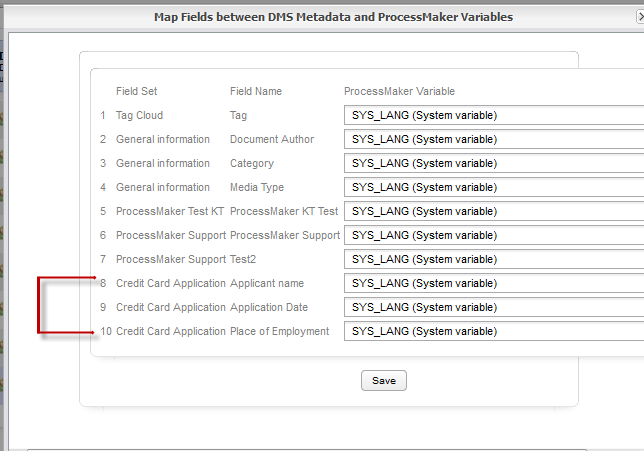
Task: Select the Tag Cloud field set label
Action: coord(139,115)
